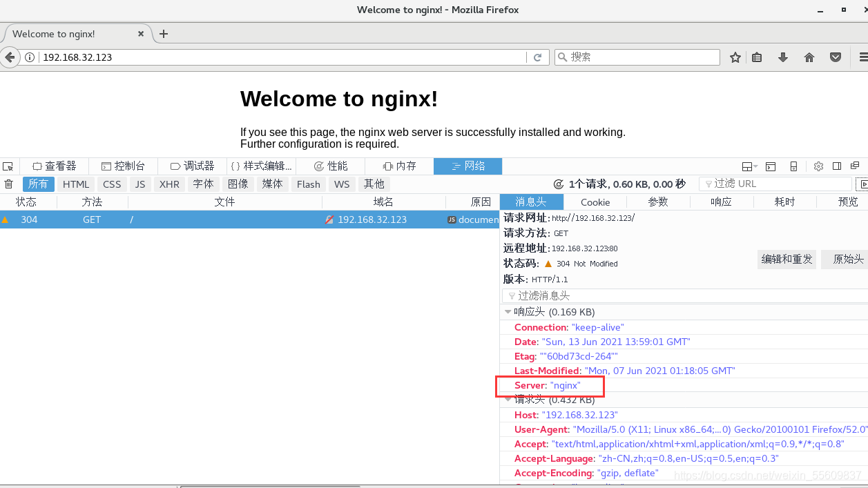
Task: Toggle 图像 images filter
Action: (x=238, y=184)
